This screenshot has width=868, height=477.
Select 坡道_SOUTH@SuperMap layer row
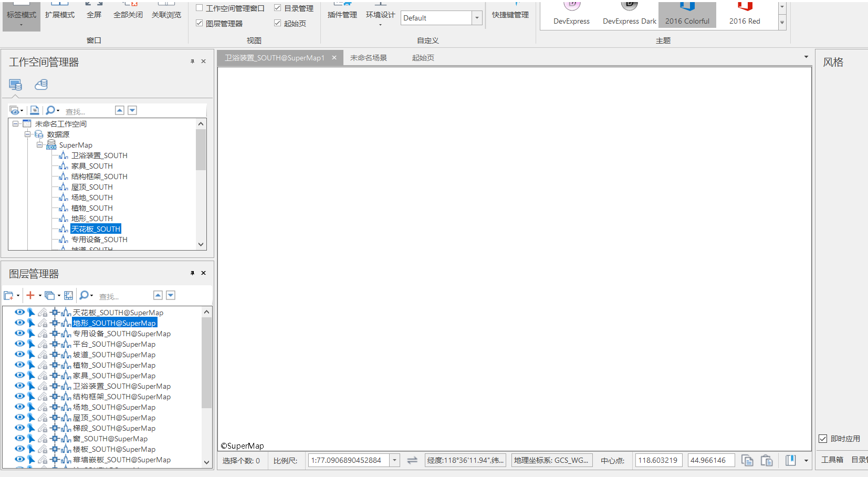114,355
